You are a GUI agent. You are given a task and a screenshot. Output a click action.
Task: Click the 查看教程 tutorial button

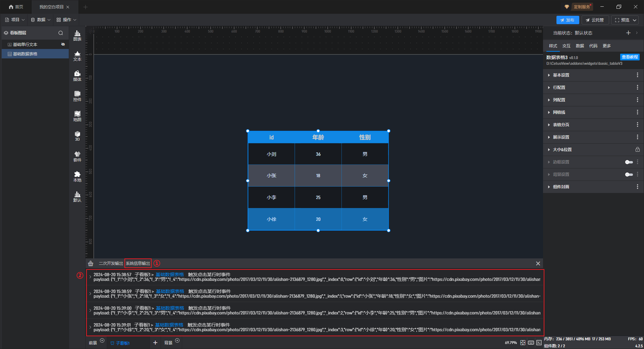pos(630,57)
